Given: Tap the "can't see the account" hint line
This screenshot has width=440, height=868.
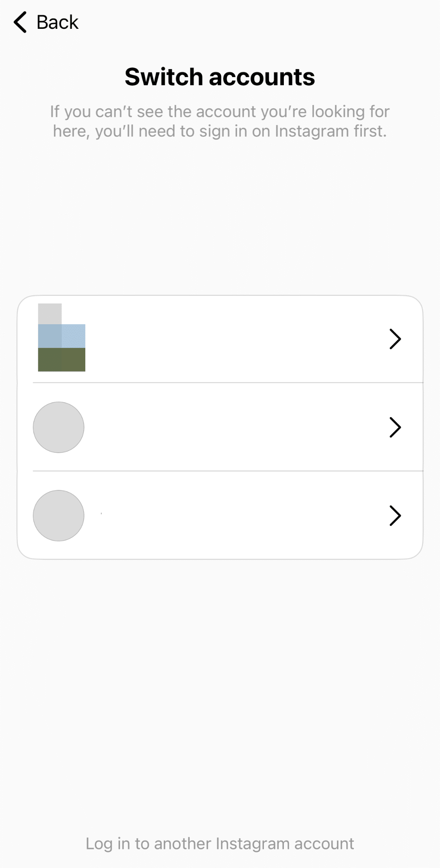Looking at the screenshot, I should [x=220, y=112].
